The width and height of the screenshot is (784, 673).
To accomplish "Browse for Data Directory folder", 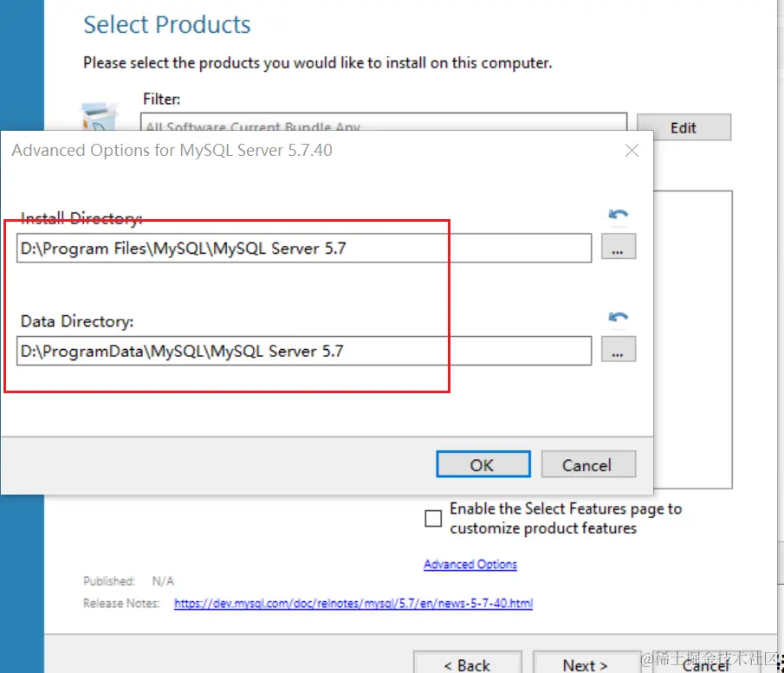I will click(618, 349).
